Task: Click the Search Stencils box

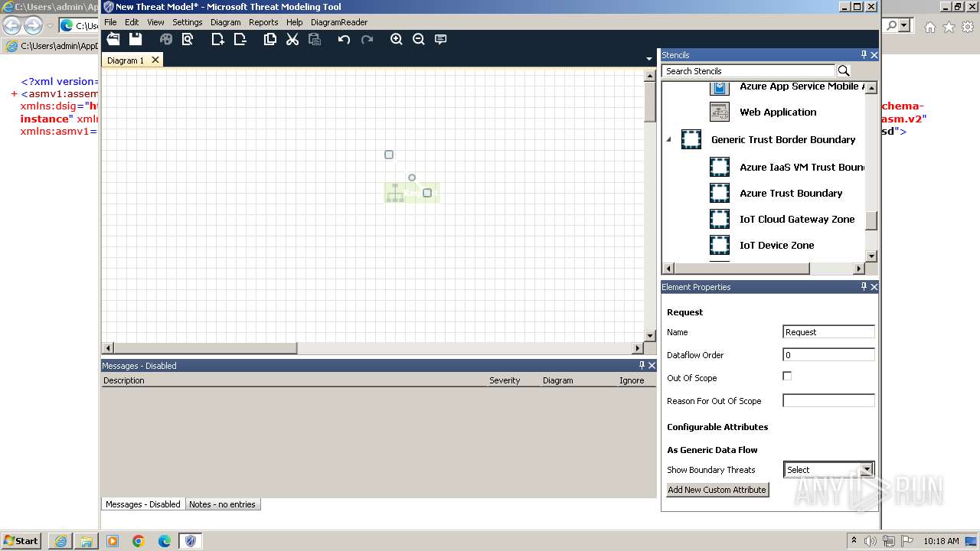Action: (749, 70)
